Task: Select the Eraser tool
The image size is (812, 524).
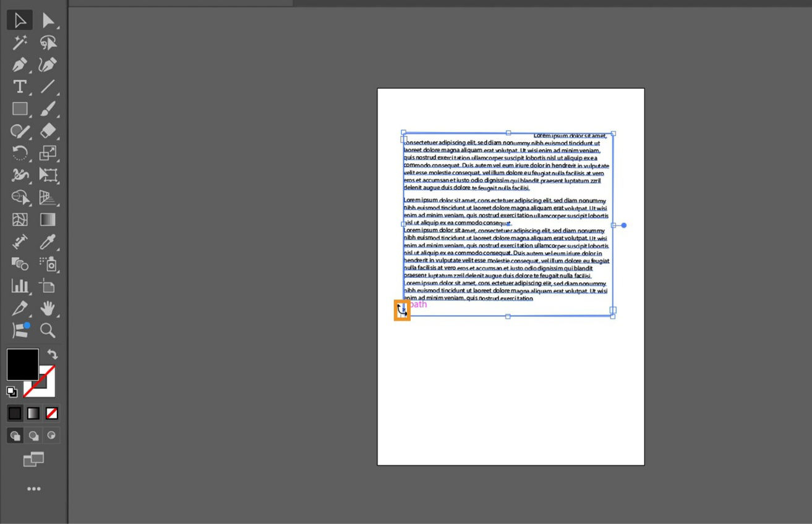Action: (48, 131)
